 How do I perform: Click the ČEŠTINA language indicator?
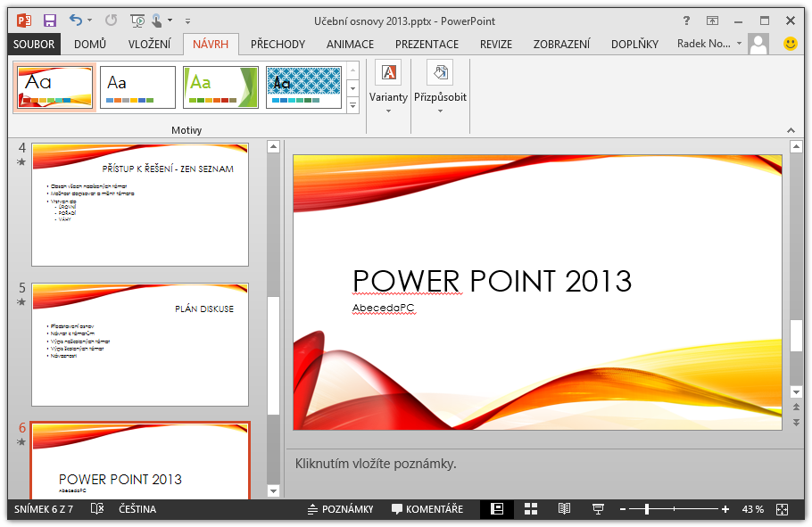(137, 509)
